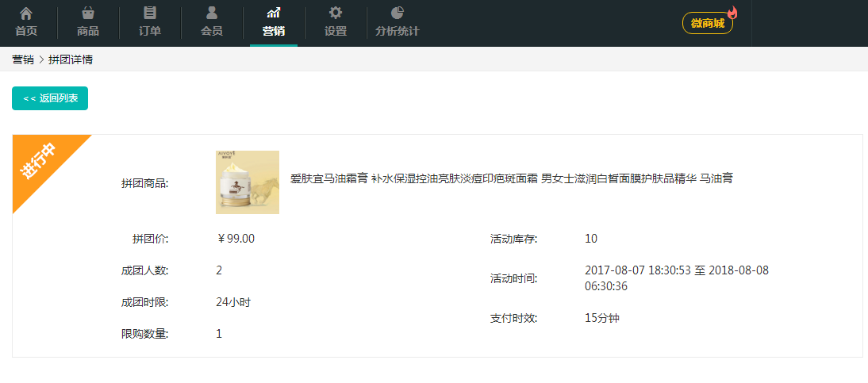The width and height of the screenshot is (868, 383).
Task: Click 营销 in the breadcrumb
Action: click(x=23, y=59)
